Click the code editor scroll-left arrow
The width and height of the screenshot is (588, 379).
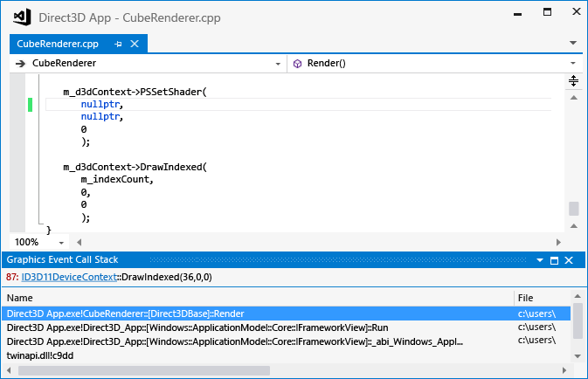[79, 242]
